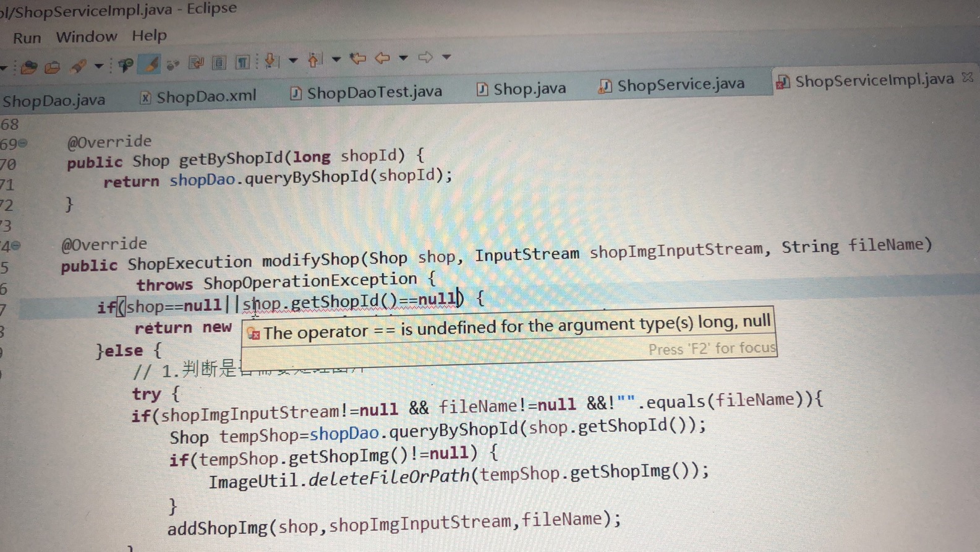Click the "operator == is undefined" error message
The width and height of the screenshot is (980, 552).
click(x=518, y=327)
